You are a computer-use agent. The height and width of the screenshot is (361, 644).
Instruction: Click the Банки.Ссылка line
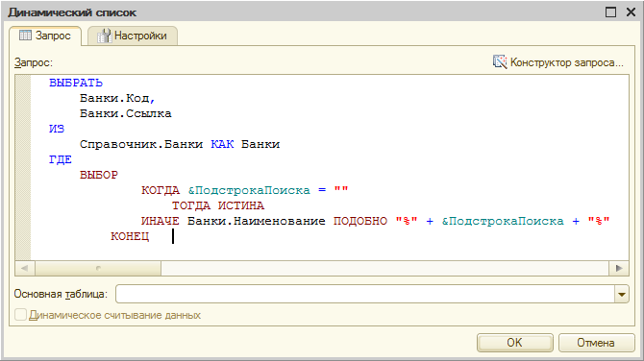click(125, 113)
